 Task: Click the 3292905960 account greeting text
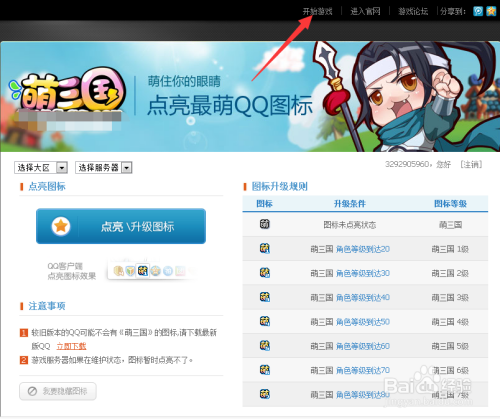pos(418,164)
